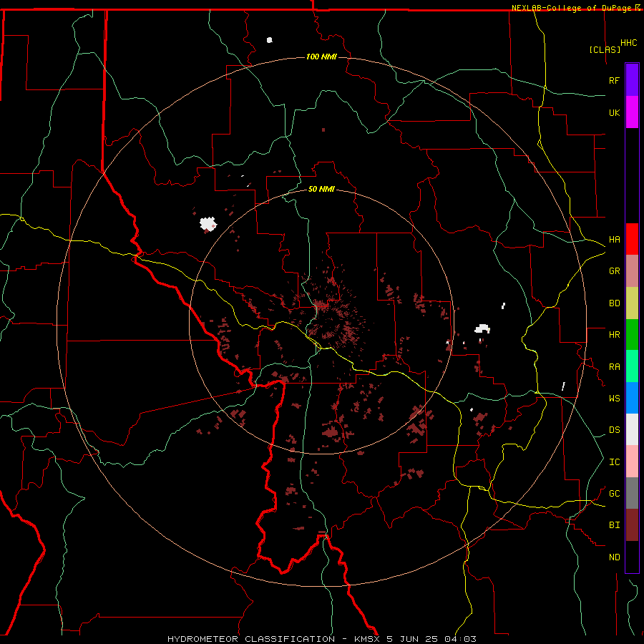Click the bright red HA legend swatch
Screen dimensions: 644x644
click(x=632, y=239)
